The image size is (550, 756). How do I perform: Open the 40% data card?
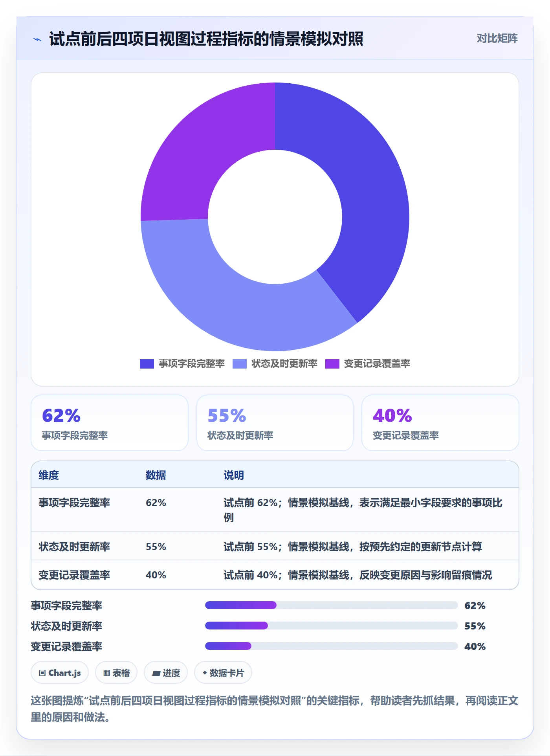point(440,423)
